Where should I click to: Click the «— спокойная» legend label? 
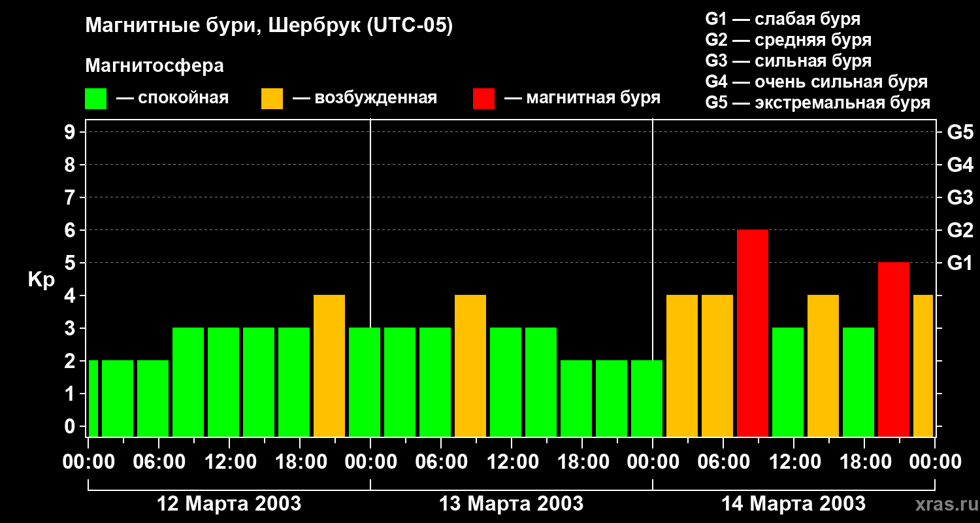coord(172,98)
